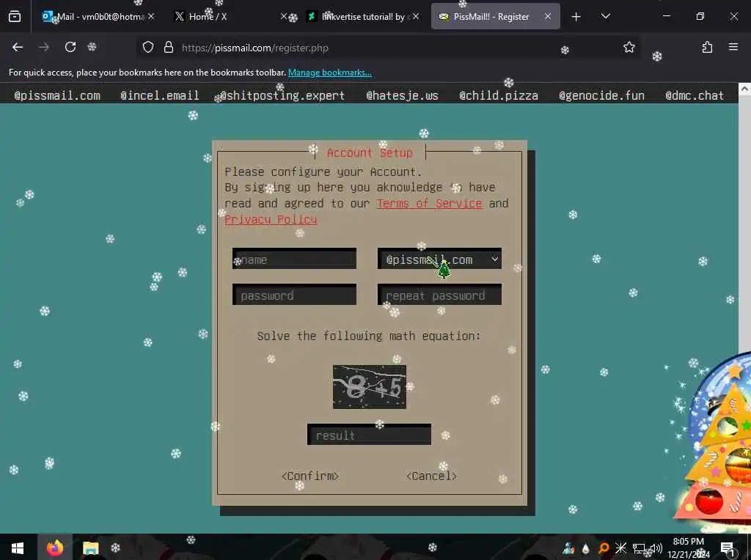The image size is (751, 560).
Task: Focus the result answer field
Action: coord(369,434)
